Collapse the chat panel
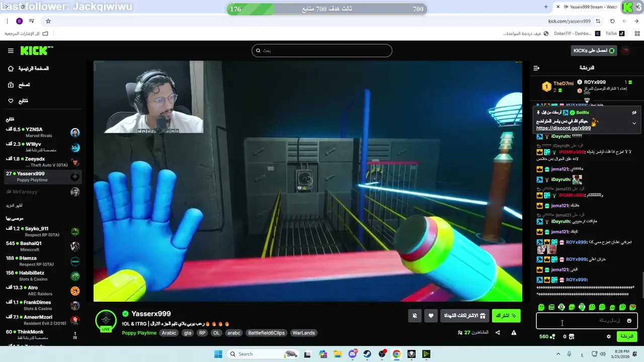Image resolution: width=644 pixels, height=362 pixels. [x=536, y=68]
